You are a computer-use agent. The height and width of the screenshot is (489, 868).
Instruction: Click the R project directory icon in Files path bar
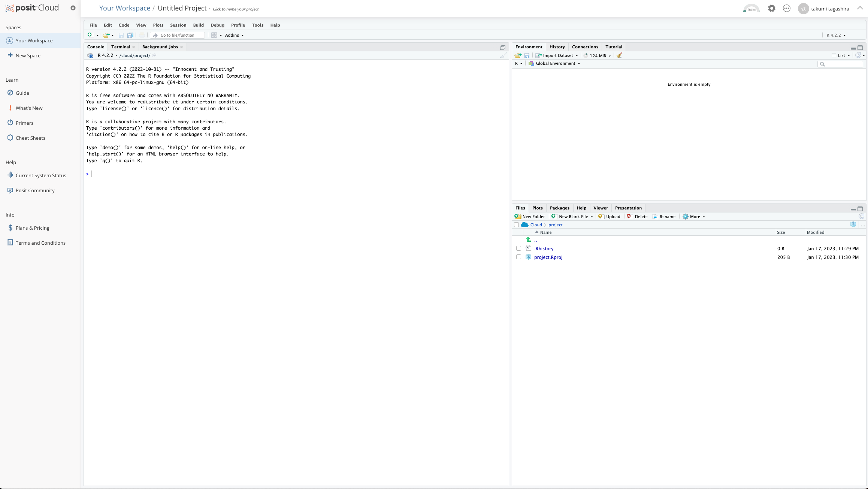click(x=853, y=224)
